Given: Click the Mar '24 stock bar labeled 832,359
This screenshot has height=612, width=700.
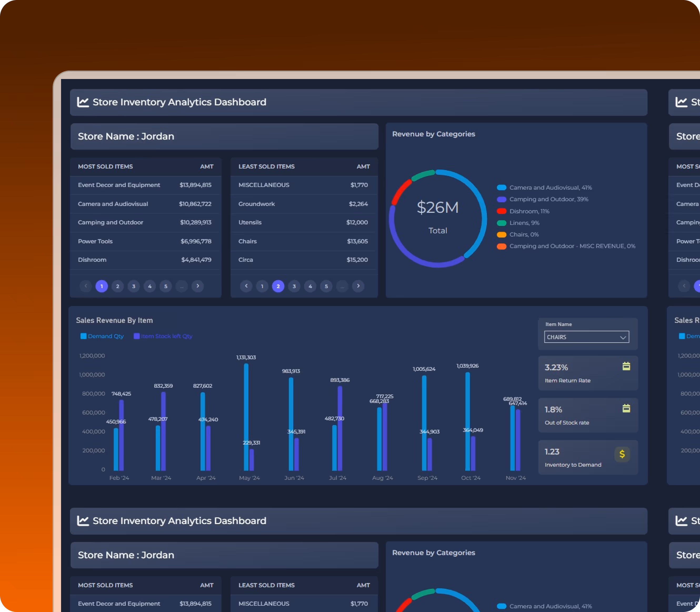Looking at the screenshot, I should tap(163, 431).
